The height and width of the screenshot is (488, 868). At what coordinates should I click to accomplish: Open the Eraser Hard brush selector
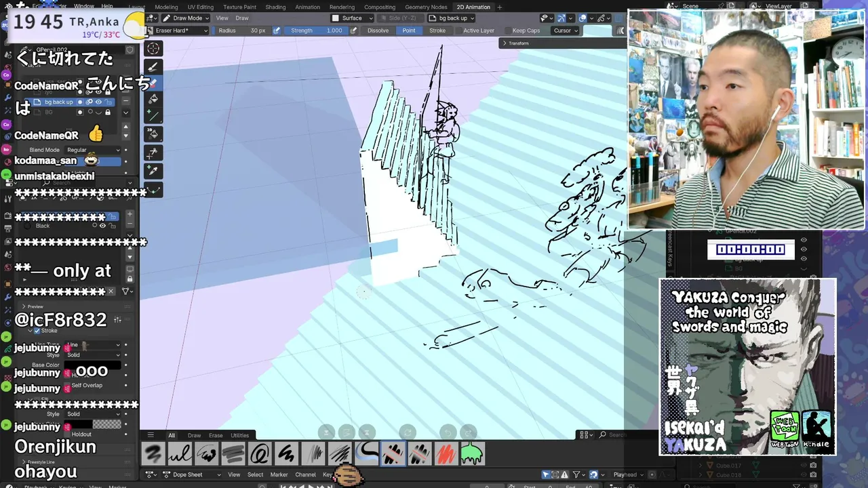point(177,30)
